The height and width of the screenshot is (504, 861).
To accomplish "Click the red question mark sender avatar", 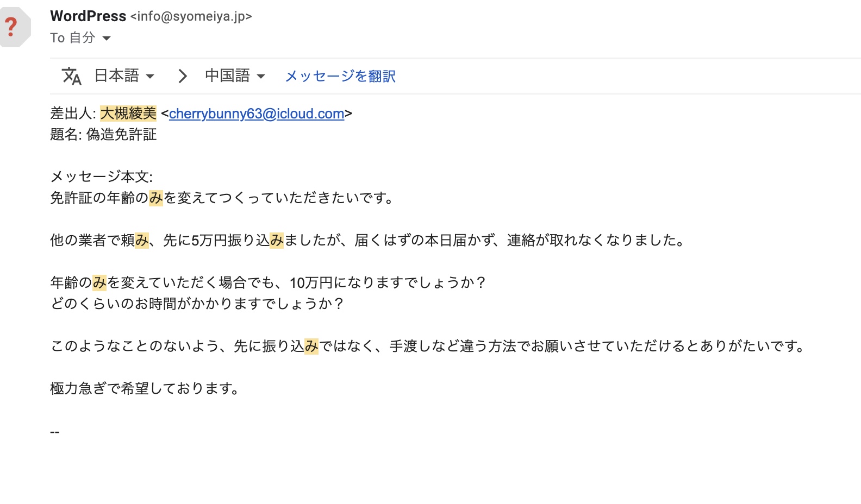I will click(15, 27).
